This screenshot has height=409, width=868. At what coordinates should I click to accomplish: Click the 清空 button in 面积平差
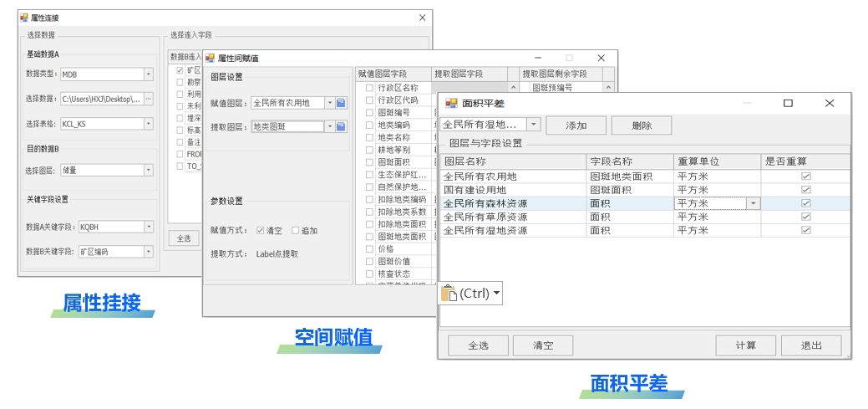pos(543,345)
